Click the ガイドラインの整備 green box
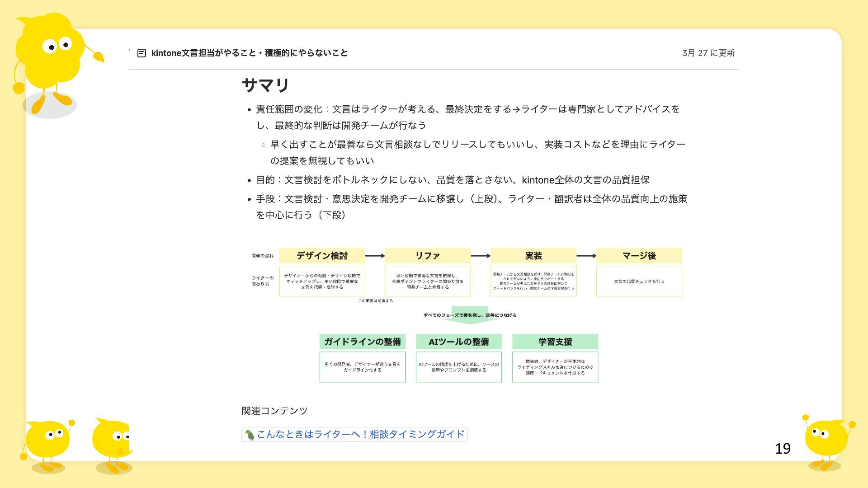The width and height of the screenshot is (868, 488). tap(362, 342)
